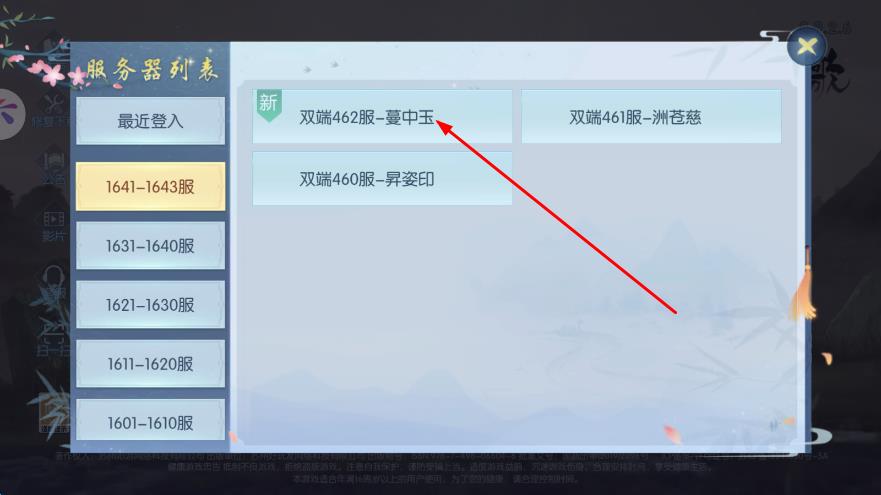
Task: Choose the 1611–1620服 server group
Action: [151, 364]
